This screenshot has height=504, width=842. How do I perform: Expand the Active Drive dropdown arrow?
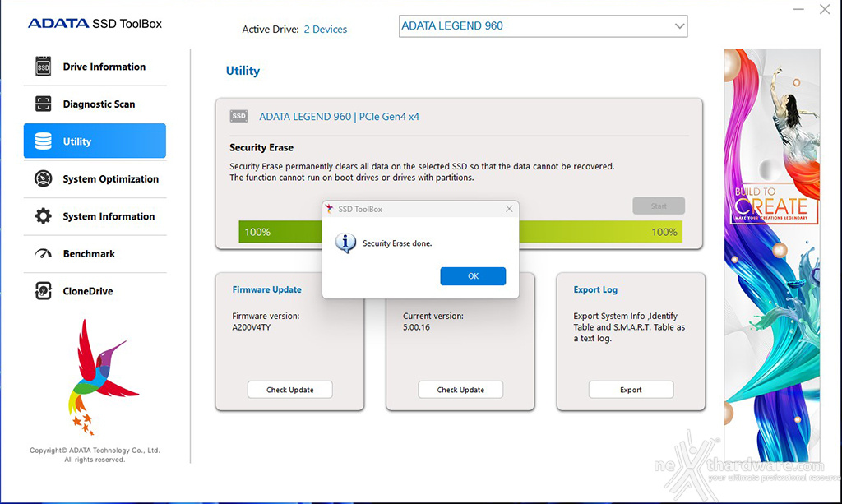point(679,25)
